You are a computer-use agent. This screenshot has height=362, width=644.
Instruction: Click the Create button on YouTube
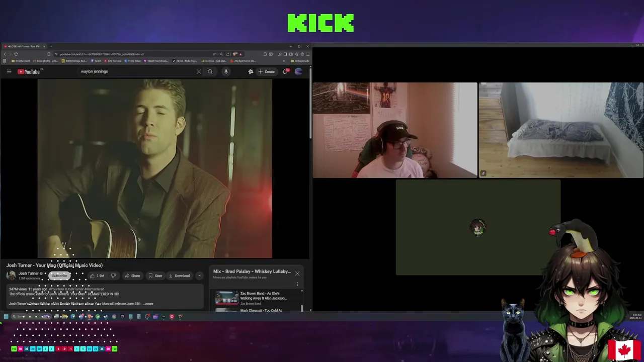267,71
